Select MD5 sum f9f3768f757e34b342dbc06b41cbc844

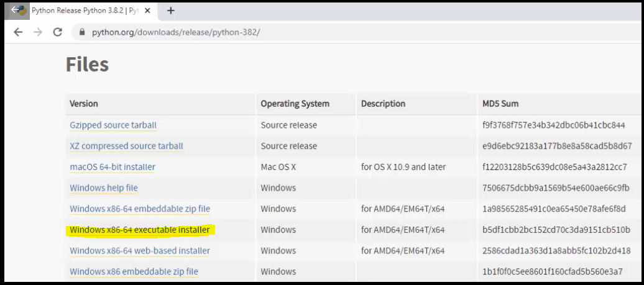point(554,125)
